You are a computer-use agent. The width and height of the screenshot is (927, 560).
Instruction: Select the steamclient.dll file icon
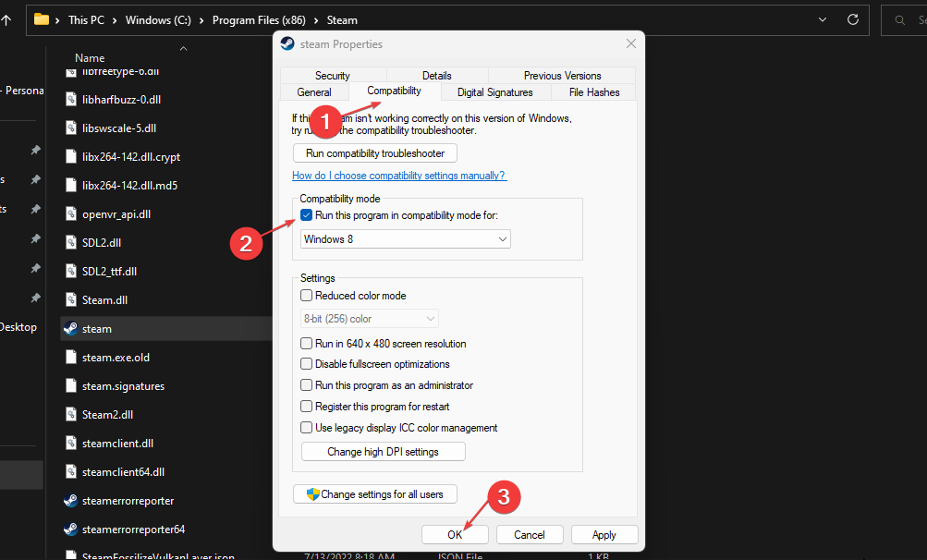pos(71,444)
